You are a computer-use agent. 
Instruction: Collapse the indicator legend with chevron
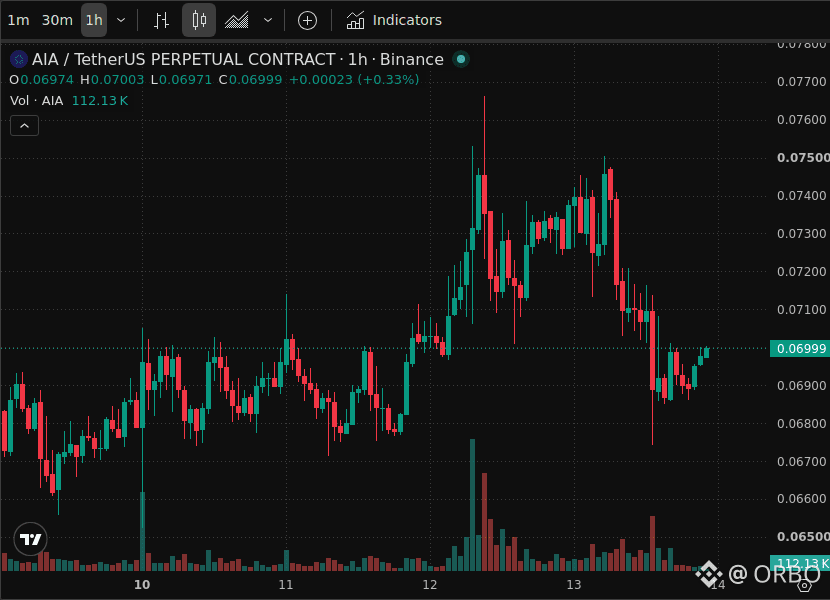[x=24, y=126]
